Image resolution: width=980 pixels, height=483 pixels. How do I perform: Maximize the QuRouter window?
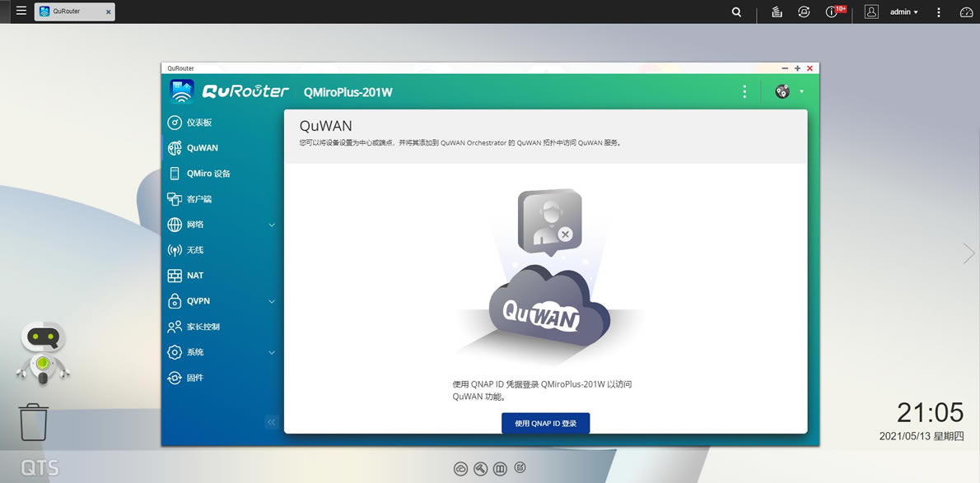(x=797, y=68)
